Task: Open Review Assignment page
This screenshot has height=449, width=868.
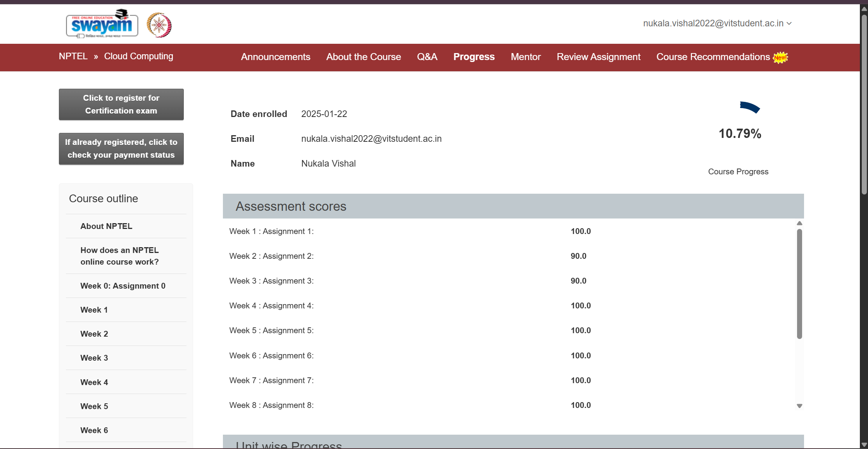Action: [x=598, y=57]
